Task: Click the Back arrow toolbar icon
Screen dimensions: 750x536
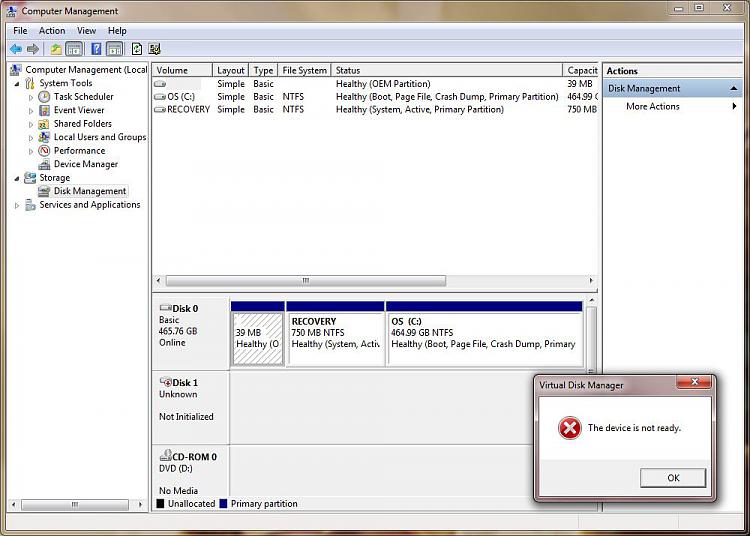Action: 16,49
